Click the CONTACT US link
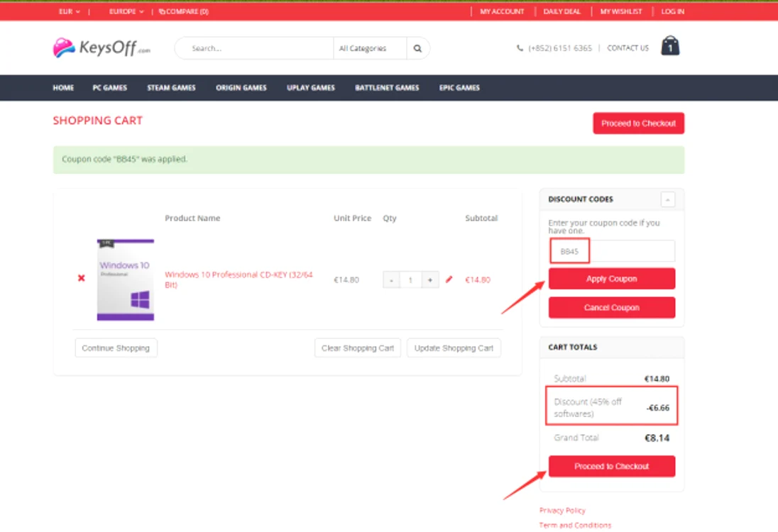Image resolution: width=778 pixels, height=532 pixels. [628, 48]
